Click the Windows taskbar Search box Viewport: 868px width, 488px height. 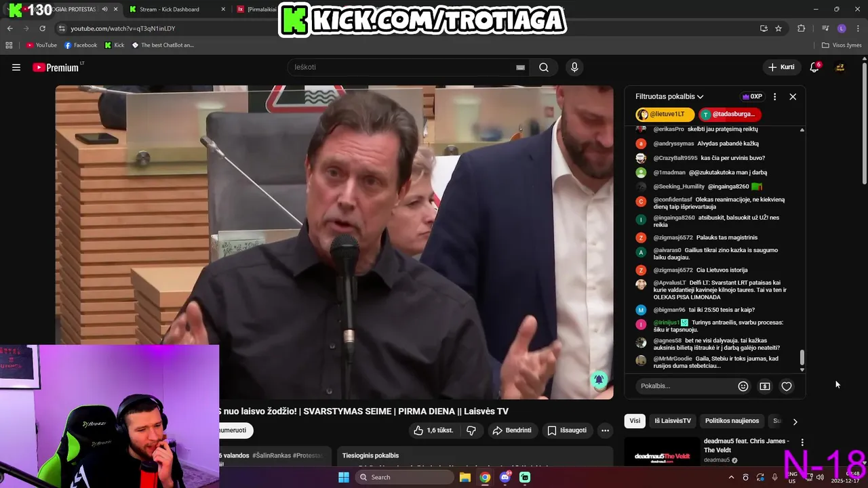405,477
